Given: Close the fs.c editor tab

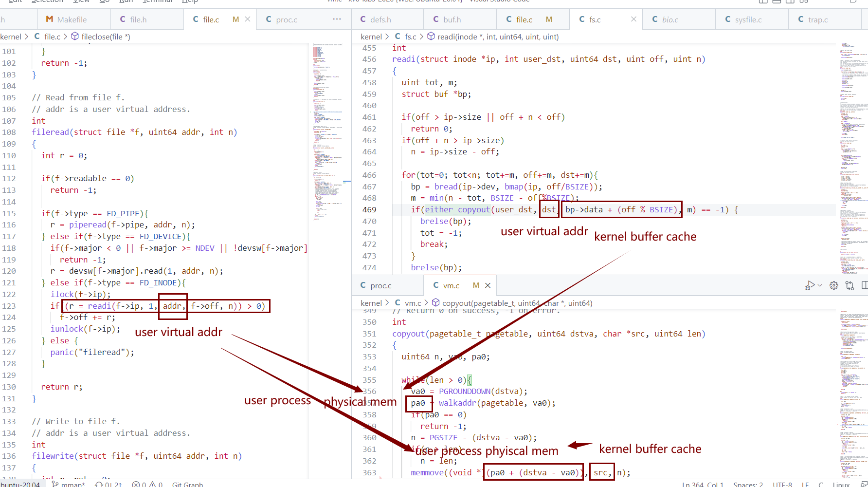Looking at the screenshot, I should point(633,19).
